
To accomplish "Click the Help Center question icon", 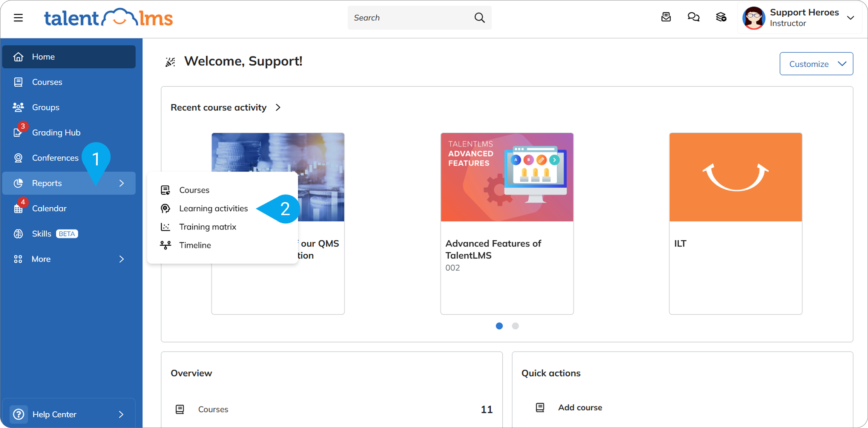I will click(x=18, y=414).
